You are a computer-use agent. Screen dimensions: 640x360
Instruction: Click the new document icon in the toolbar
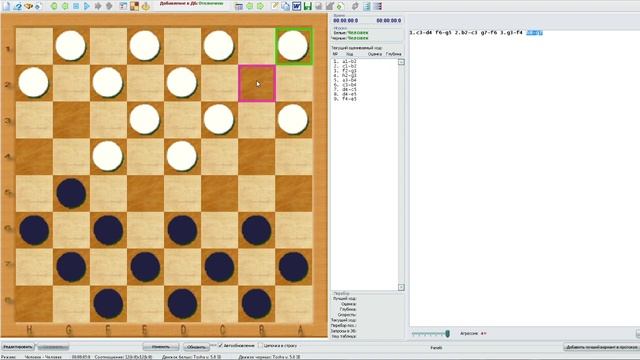[6, 6]
